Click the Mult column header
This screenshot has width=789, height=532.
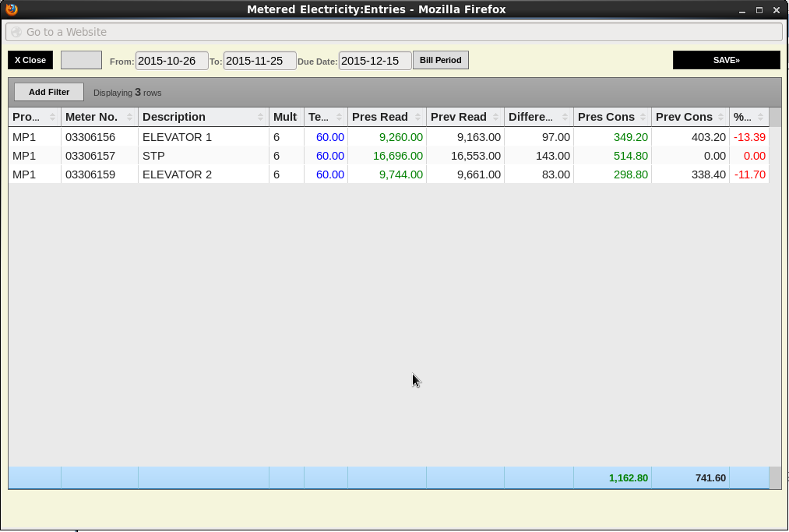[x=285, y=117]
